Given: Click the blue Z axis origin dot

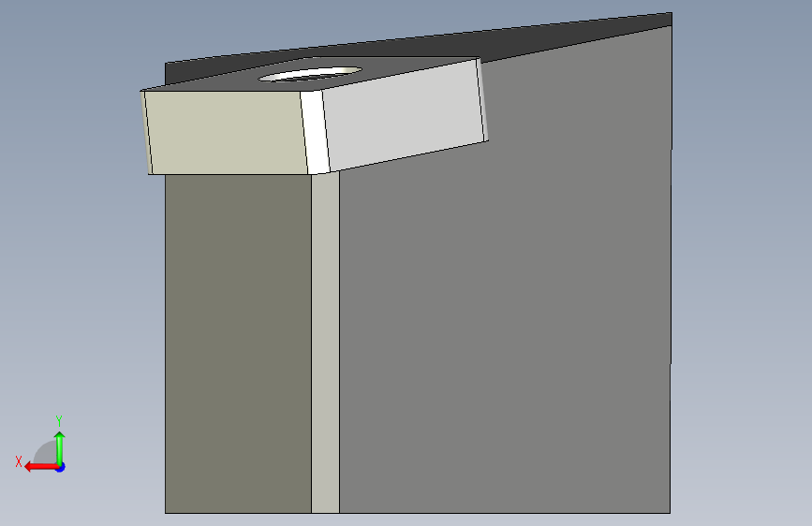Looking at the screenshot, I should point(61,467).
